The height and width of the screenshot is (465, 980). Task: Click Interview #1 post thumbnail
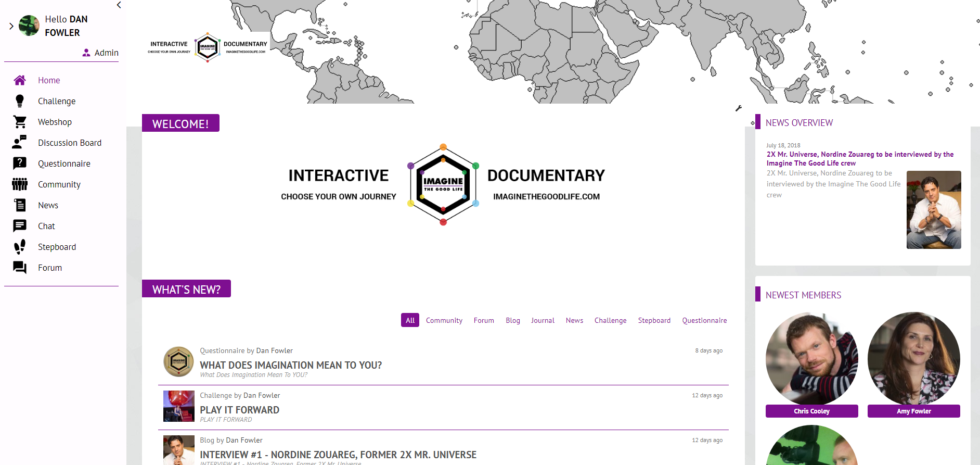click(x=179, y=450)
